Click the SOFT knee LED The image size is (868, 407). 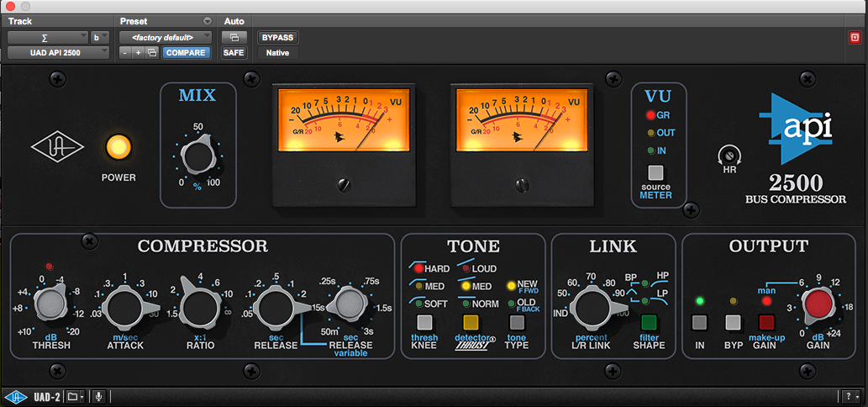click(419, 304)
